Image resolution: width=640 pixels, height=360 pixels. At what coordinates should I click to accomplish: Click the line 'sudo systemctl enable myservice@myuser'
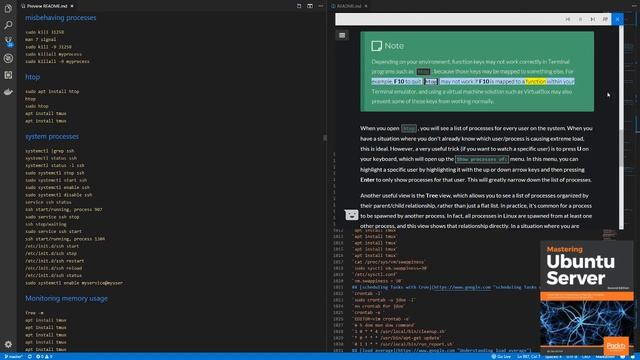pyautogui.click(x=74, y=283)
